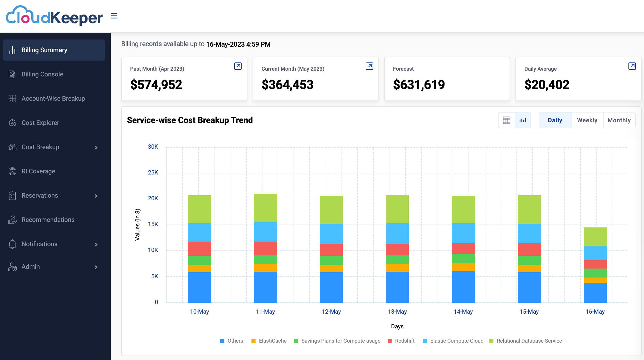The width and height of the screenshot is (644, 360).
Task: Click the Account-Wise Breakup grid icon
Action: 12,98
